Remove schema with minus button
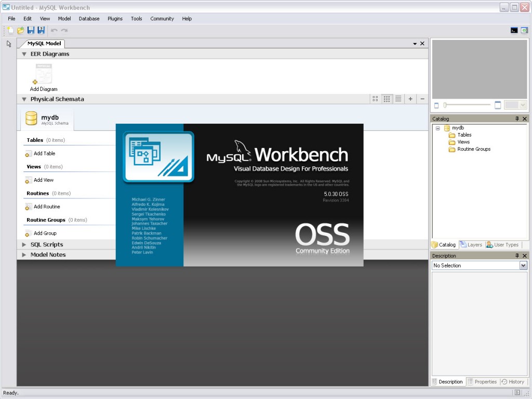532x399 pixels. (x=422, y=99)
